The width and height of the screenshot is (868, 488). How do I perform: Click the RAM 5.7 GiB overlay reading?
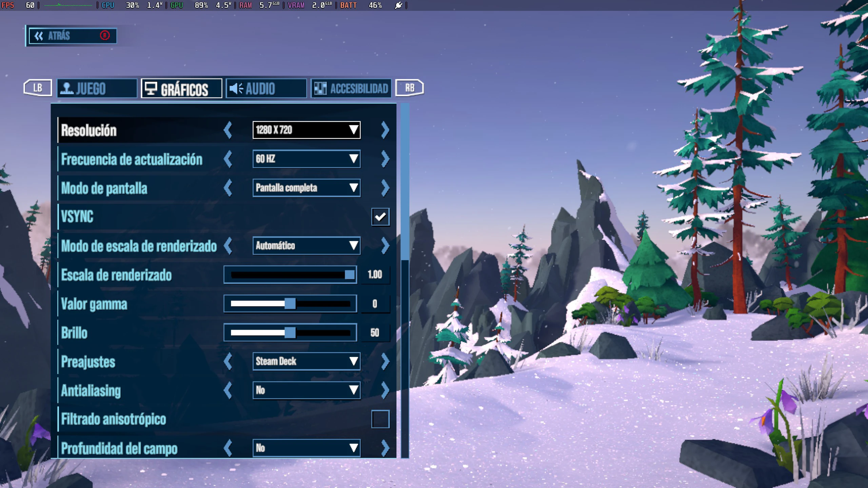click(x=259, y=5)
